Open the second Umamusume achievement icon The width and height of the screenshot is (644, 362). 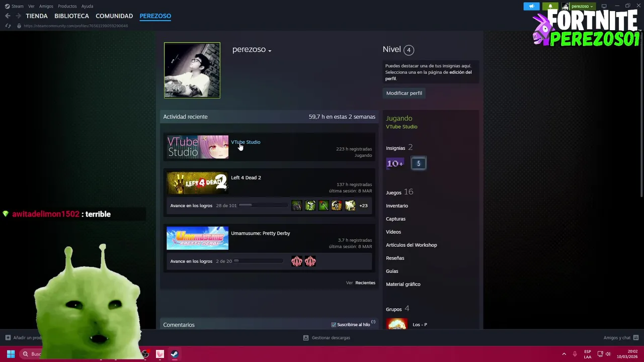pos(310,261)
